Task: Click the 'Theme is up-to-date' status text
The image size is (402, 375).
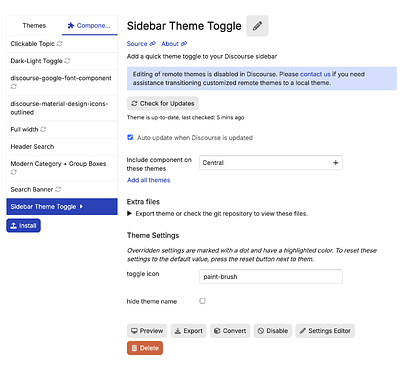Action: point(185,117)
